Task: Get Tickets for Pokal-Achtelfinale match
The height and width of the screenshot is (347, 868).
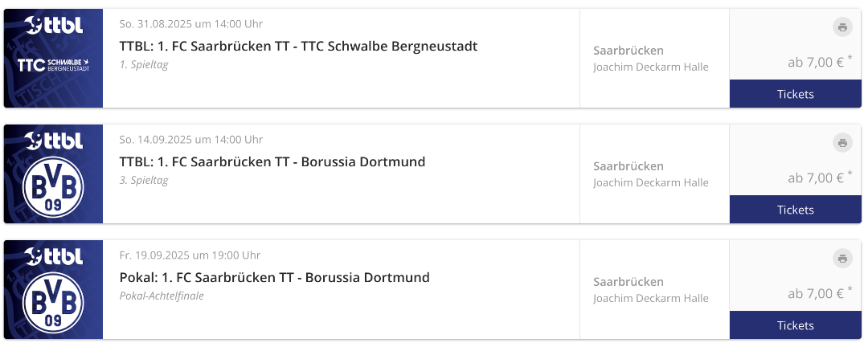Action: tap(795, 325)
